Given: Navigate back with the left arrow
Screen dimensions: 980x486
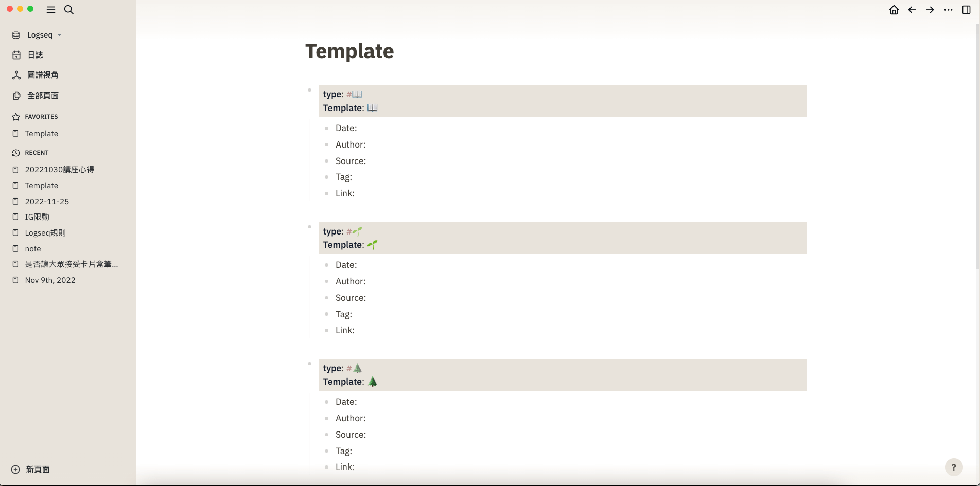Looking at the screenshot, I should point(912,10).
